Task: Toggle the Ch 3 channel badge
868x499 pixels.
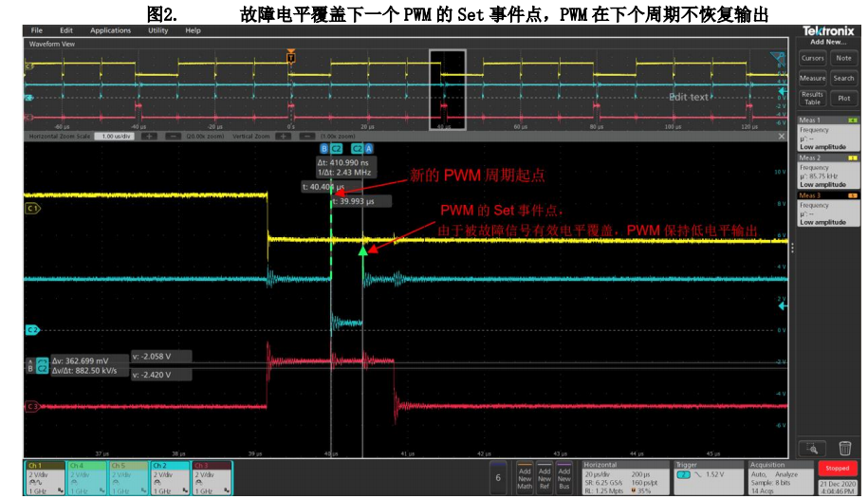Action: (x=212, y=478)
